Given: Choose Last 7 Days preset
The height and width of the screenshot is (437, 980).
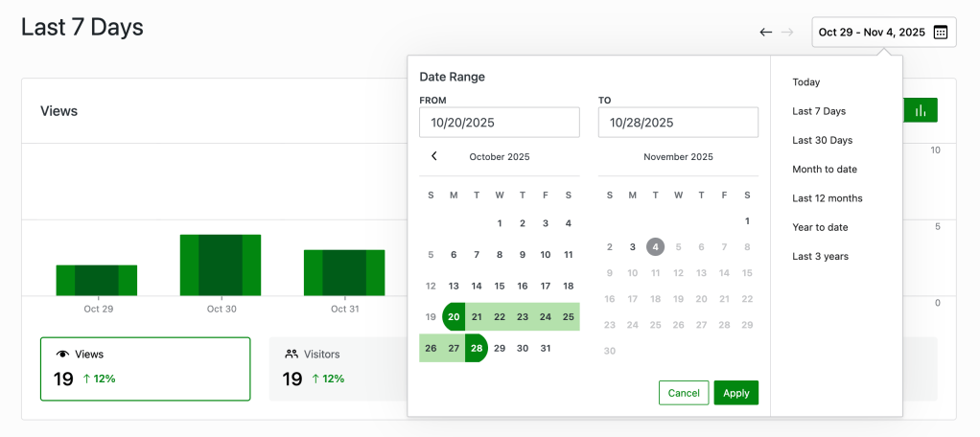Looking at the screenshot, I should tap(819, 111).
